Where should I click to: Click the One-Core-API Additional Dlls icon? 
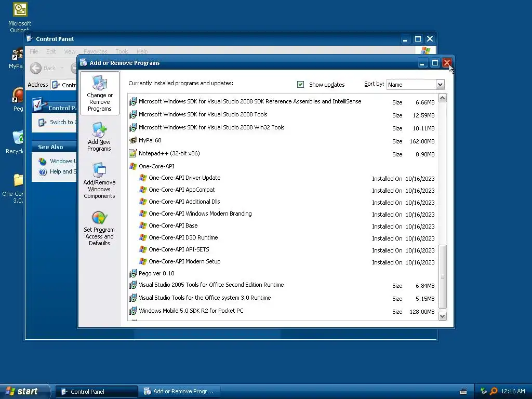tap(143, 202)
